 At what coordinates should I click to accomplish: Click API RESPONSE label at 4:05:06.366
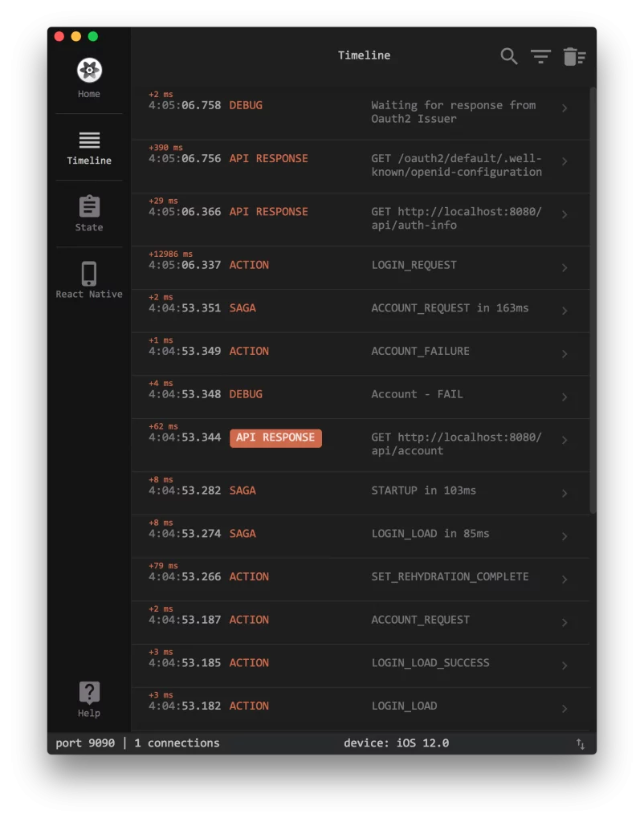268,212
